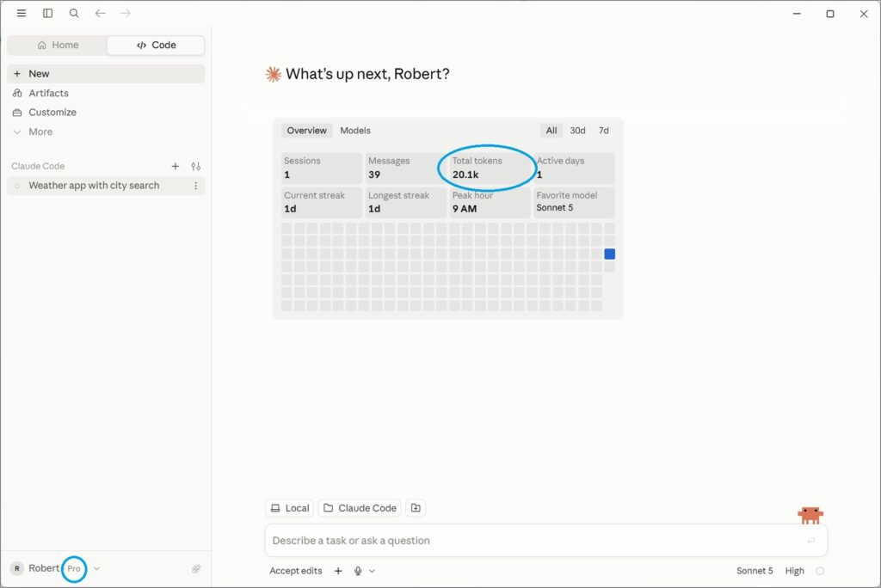Screen dimensions: 881x588
Task: Open Customize in the sidebar
Action: coord(106,113)
